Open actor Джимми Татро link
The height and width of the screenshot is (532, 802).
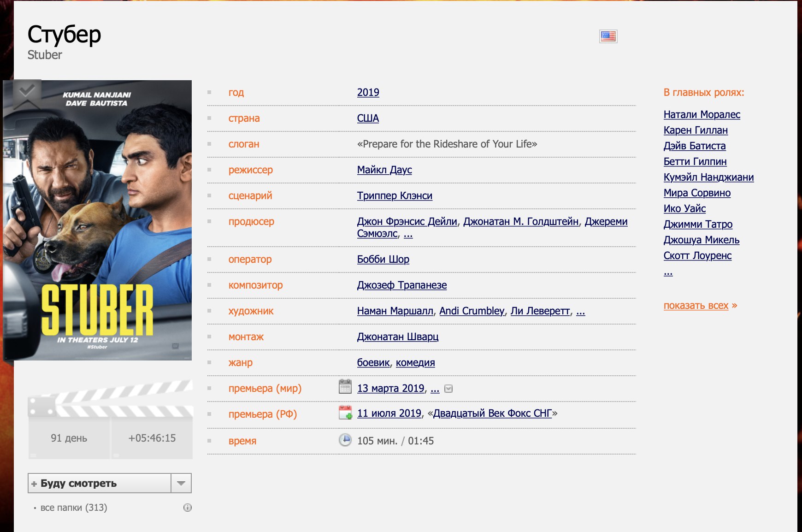pyautogui.click(x=698, y=224)
